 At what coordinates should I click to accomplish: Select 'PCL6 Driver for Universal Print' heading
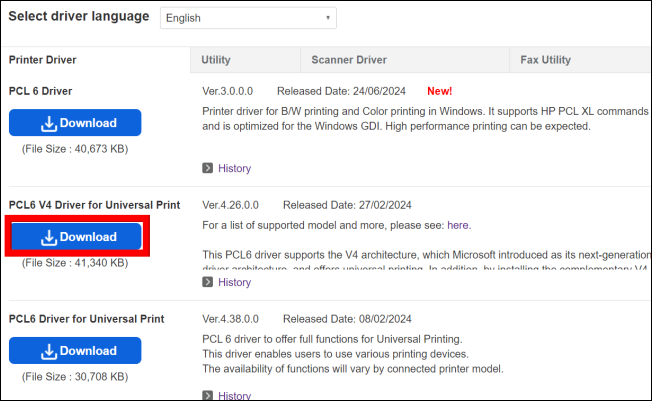coord(86,319)
